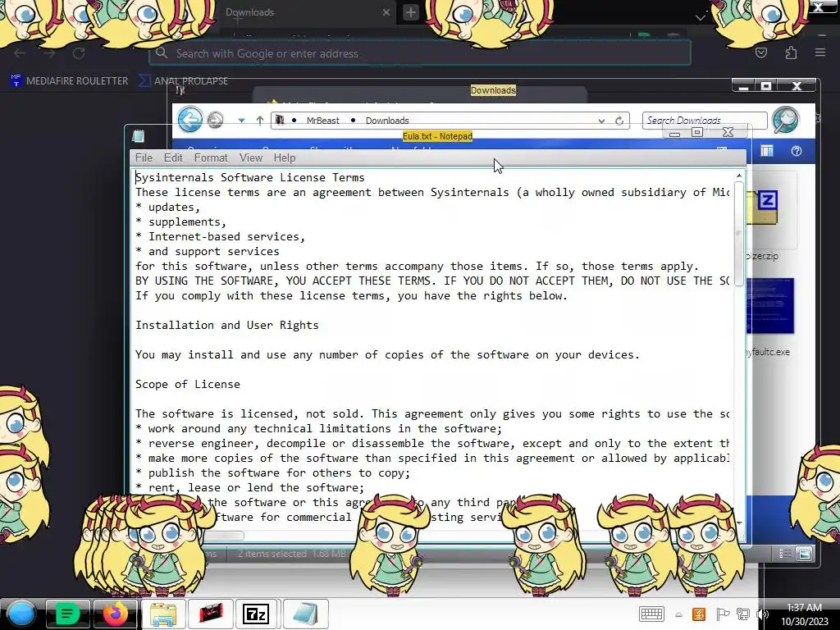Screen dimensions: 840x630
Task: Click the Java tray icon
Action: click(699, 614)
